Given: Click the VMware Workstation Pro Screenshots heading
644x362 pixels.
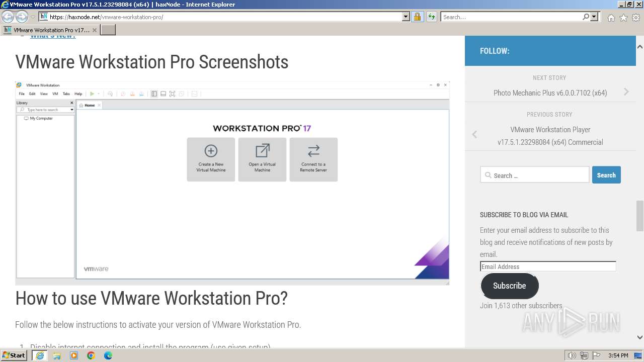Looking at the screenshot, I should point(152,62).
